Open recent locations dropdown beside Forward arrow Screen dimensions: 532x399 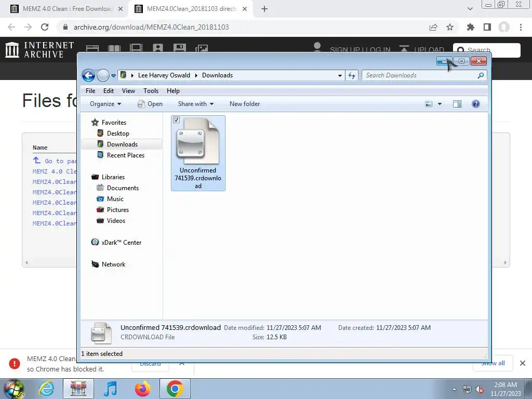point(113,76)
